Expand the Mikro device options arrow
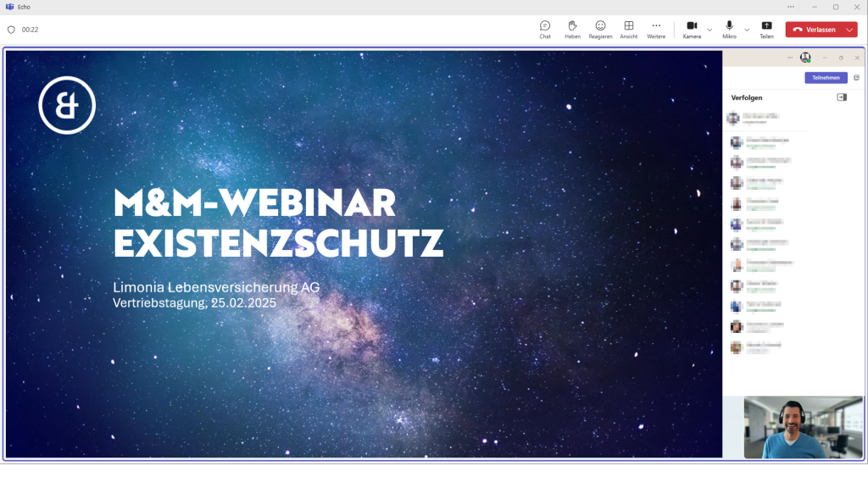This screenshot has width=868, height=488. point(747,30)
